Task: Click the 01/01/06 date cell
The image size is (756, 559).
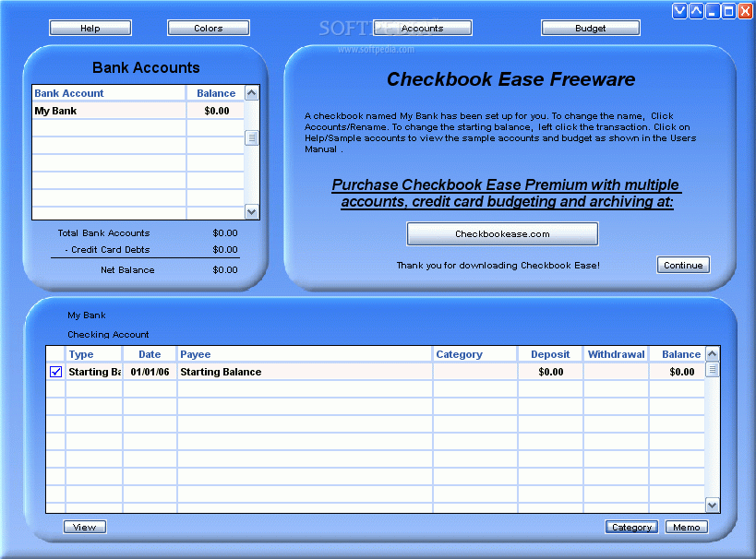Action: point(150,372)
